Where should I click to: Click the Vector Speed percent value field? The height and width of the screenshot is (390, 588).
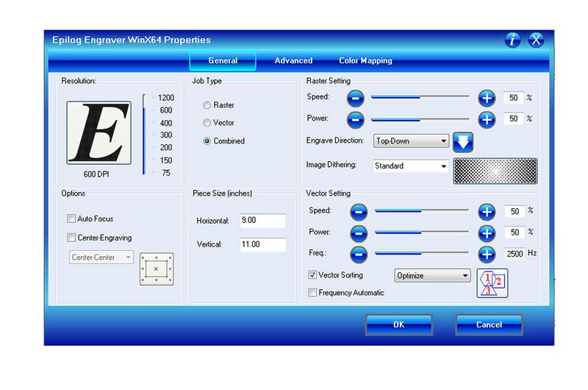point(514,211)
